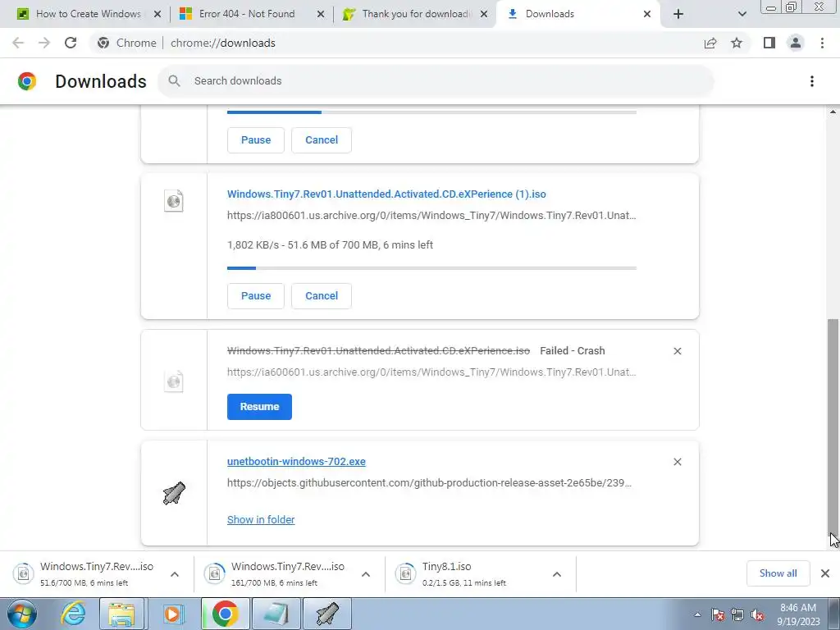Open the Downloads page more actions menu

click(x=812, y=81)
